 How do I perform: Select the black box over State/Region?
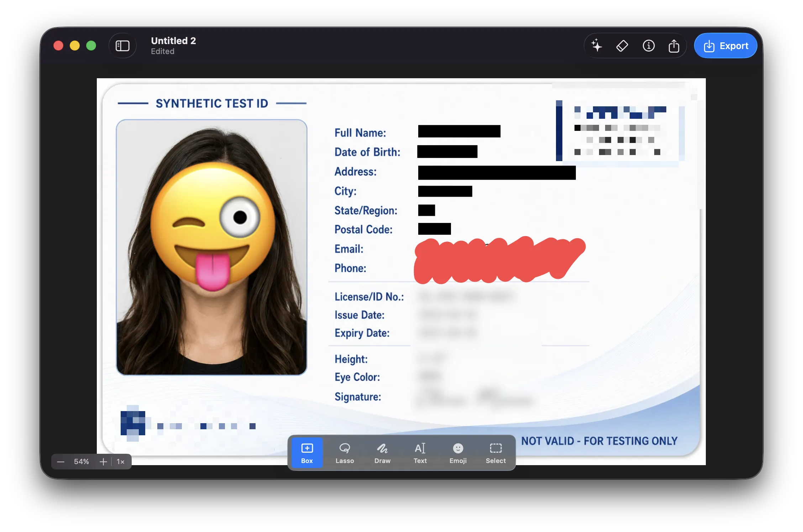click(426, 210)
